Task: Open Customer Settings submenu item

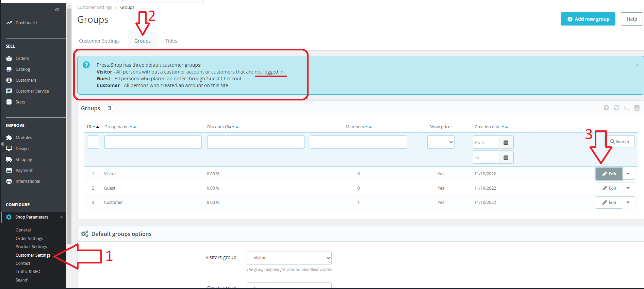Action: [33, 255]
